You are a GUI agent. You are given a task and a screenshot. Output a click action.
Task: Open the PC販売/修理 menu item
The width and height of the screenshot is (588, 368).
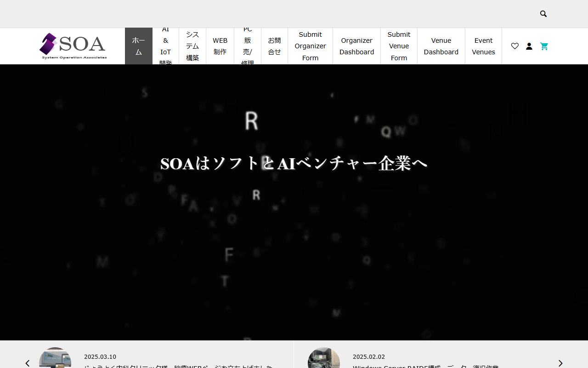[248, 46]
